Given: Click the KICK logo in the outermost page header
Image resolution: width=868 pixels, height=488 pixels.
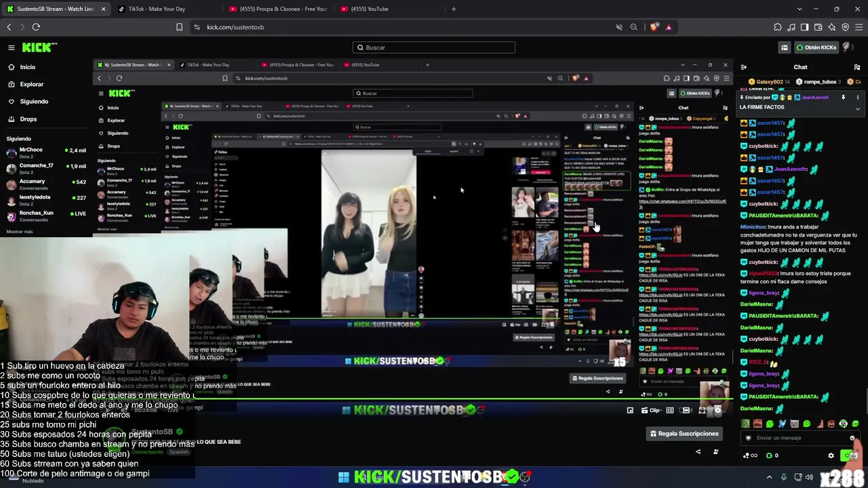Looking at the screenshot, I should [x=39, y=47].
